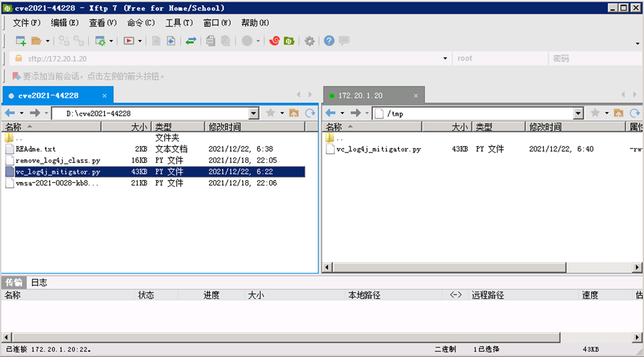Click remote pane favorites star icon

pyautogui.click(x=595, y=113)
